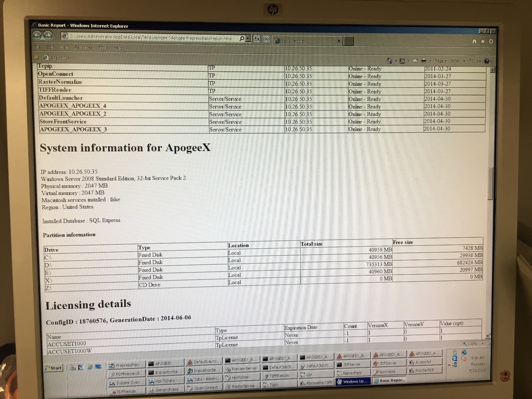Open the Favorites star at top right
Screen dimensions: 532x399
point(483,41)
